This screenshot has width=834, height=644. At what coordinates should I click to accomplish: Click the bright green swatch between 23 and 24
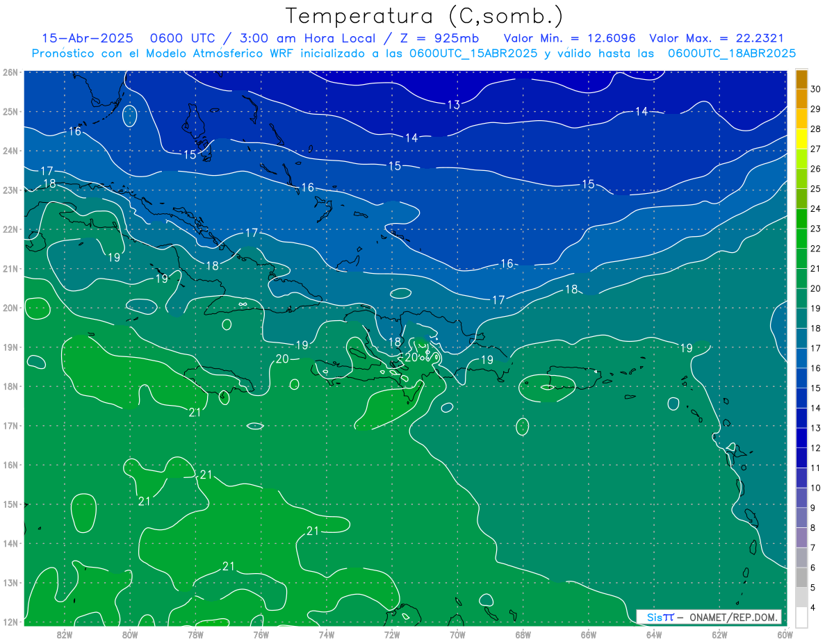click(801, 219)
